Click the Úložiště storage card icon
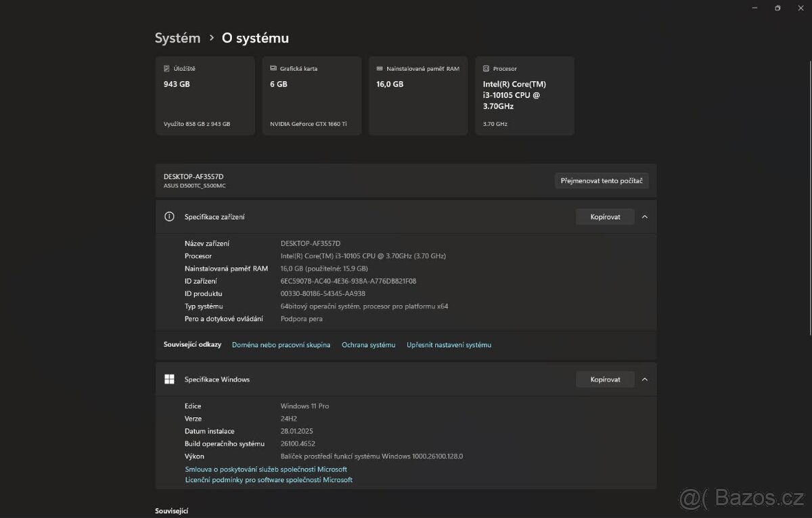Viewport: 812px width, 518px height. coord(166,68)
